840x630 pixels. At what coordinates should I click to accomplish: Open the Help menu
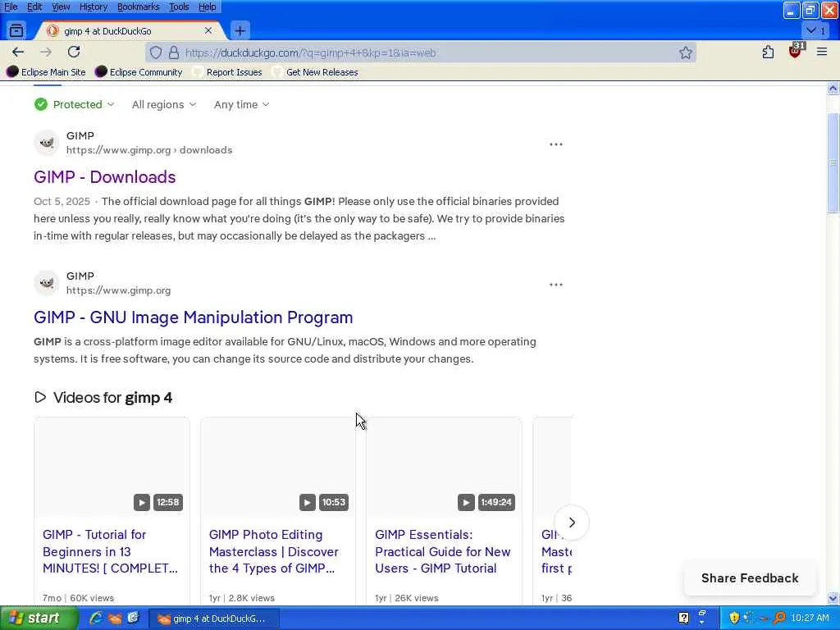(x=208, y=7)
